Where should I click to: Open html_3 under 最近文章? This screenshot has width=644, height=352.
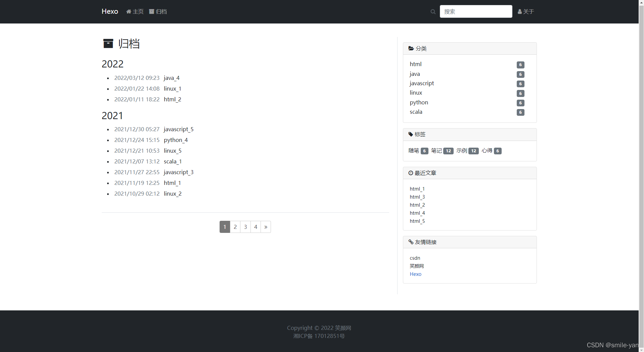tap(417, 197)
